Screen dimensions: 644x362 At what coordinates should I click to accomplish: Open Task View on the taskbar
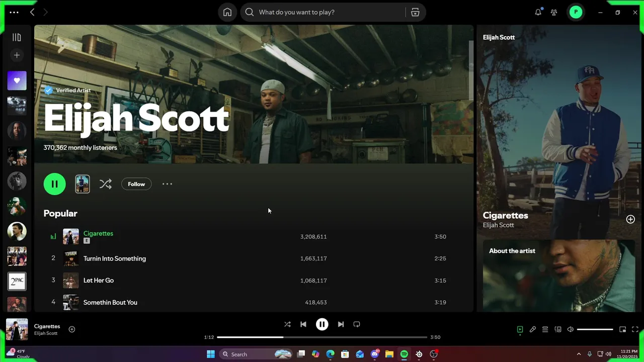tap(301, 354)
